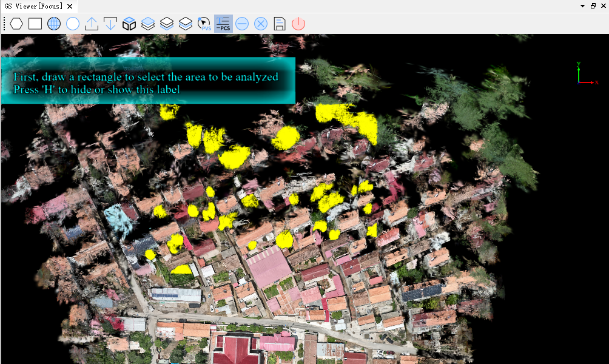Select the hexagon polygon selection tool

(x=16, y=24)
